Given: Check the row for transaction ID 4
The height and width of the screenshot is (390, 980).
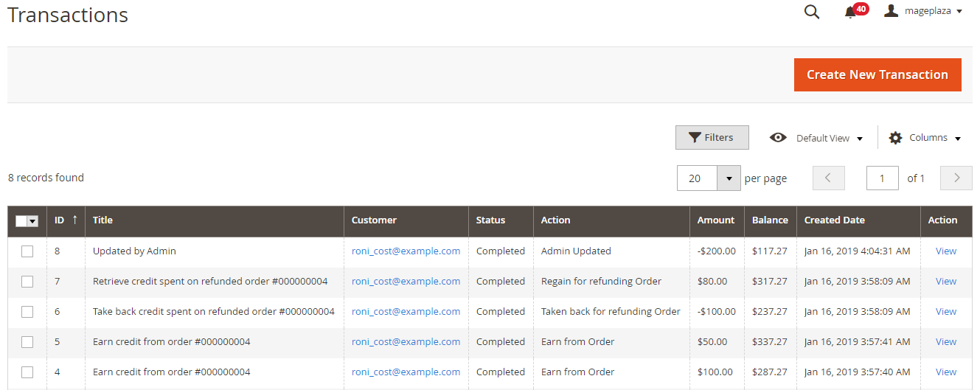Looking at the screenshot, I should click(27, 372).
